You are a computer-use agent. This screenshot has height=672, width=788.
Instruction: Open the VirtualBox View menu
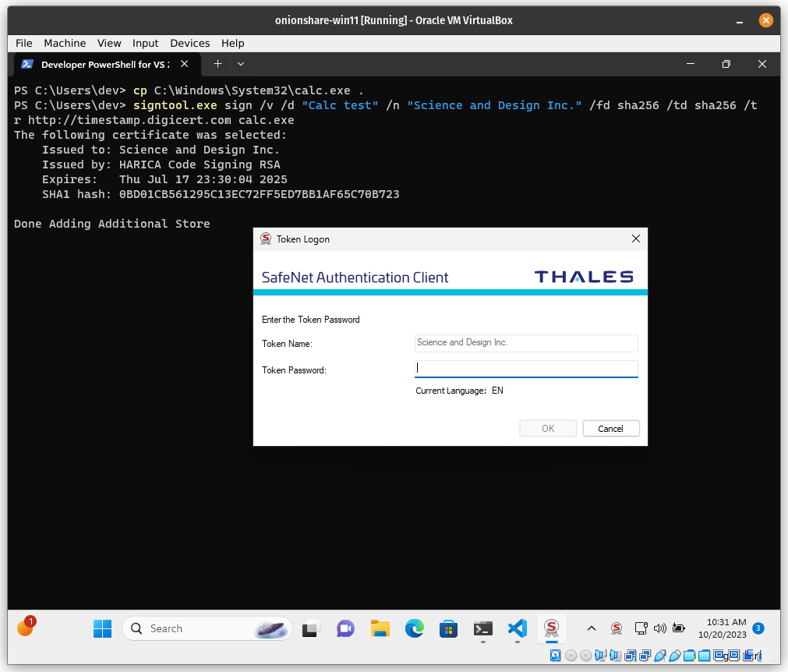pos(109,43)
